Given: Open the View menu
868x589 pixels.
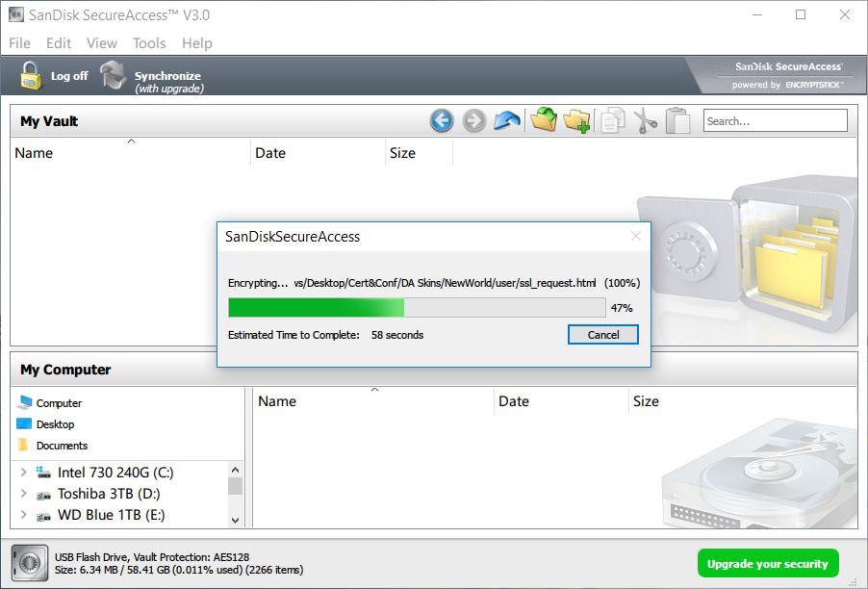Looking at the screenshot, I should [x=102, y=43].
